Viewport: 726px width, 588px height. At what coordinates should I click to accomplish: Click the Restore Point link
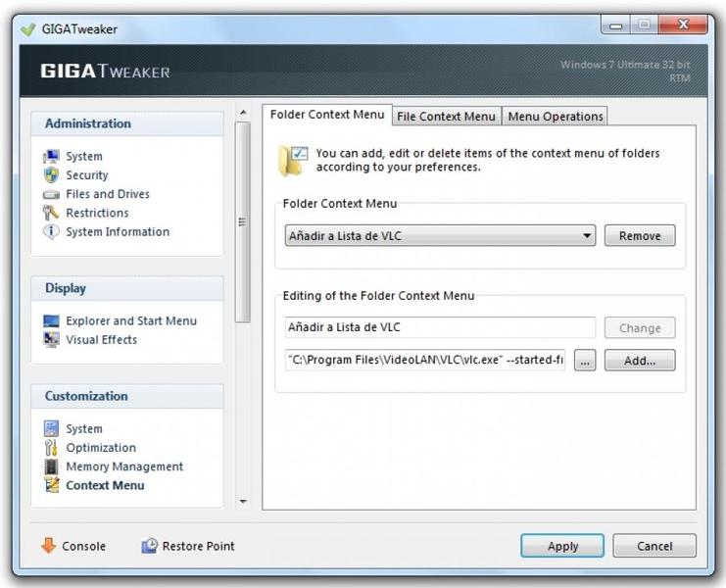pyautogui.click(x=198, y=546)
